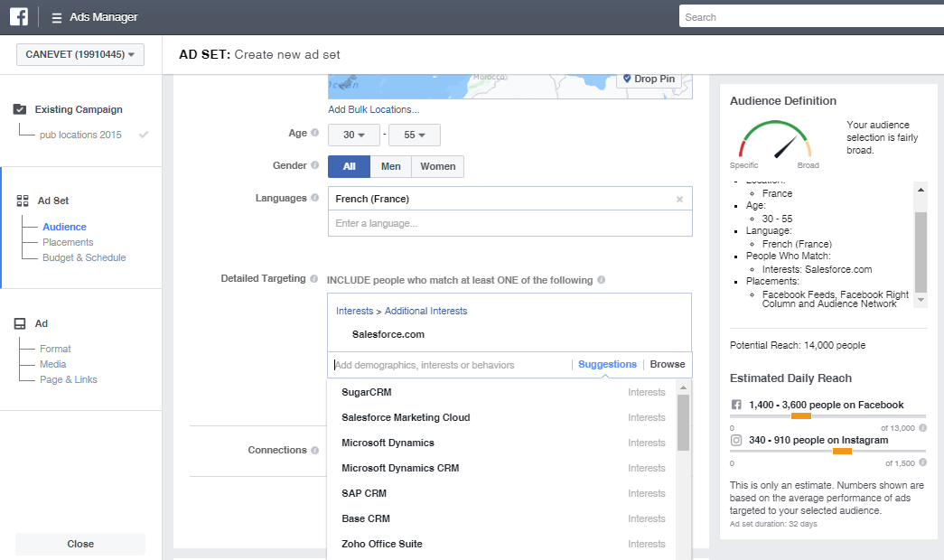Click Potential Reach: 14,000 people text
Viewport: 944px width, 560px height.
798,345
